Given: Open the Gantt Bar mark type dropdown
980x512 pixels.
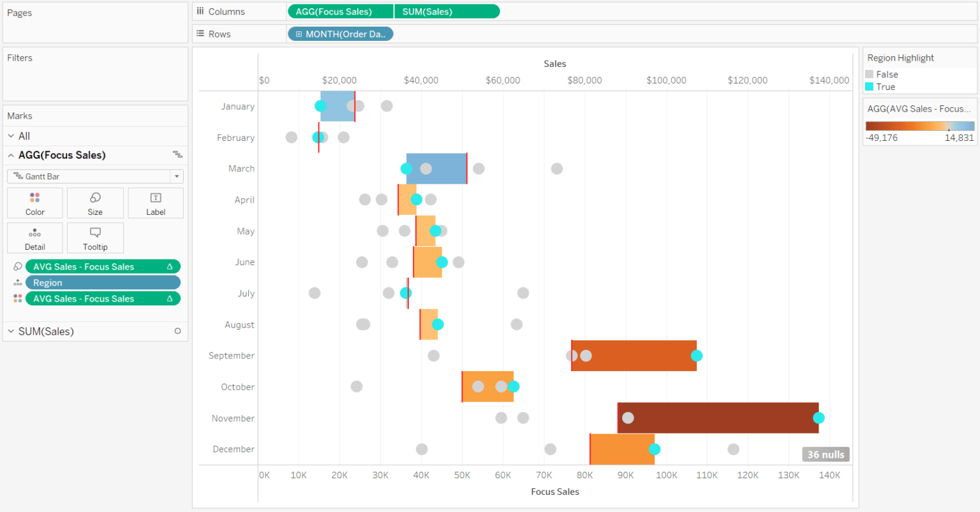Looking at the screenshot, I should [x=95, y=176].
